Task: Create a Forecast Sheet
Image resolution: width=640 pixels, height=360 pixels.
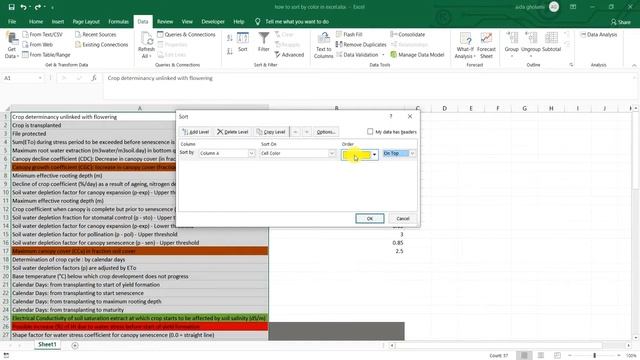Action: coord(486,45)
